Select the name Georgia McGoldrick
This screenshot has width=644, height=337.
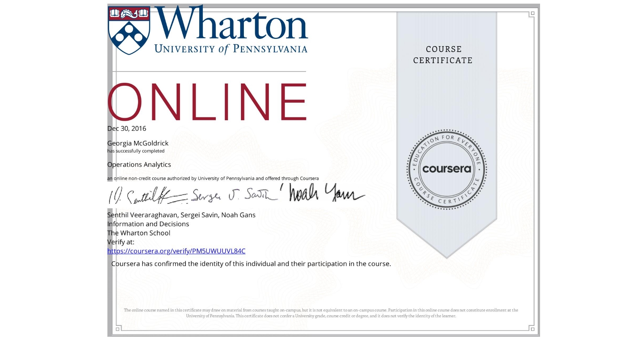[x=138, y=143]
